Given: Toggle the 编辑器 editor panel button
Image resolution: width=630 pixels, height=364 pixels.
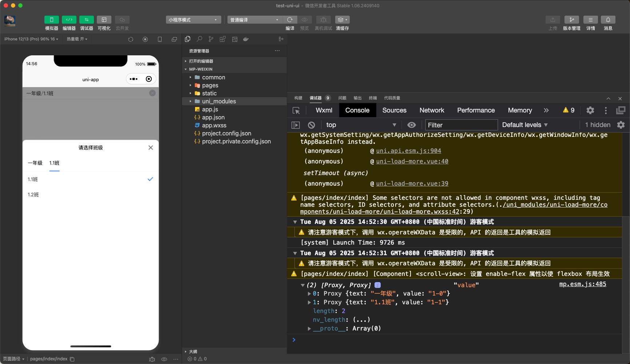Looking at the screenshot, I should [x=69, y=20].
